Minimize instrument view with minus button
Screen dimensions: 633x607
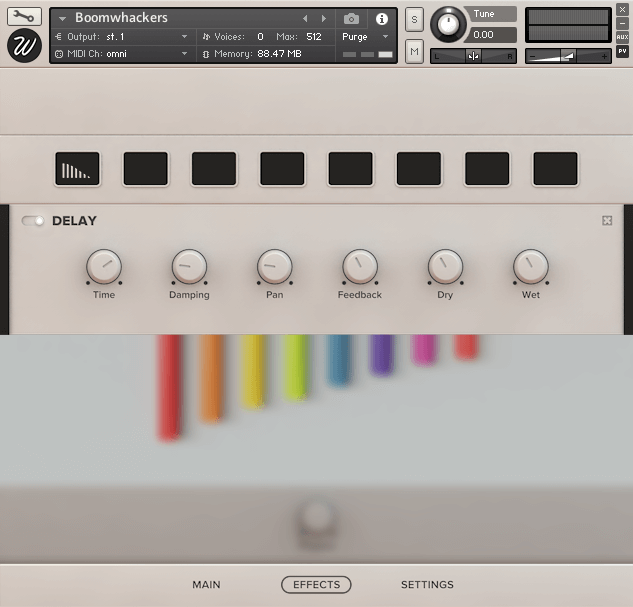tap(622, 23)
